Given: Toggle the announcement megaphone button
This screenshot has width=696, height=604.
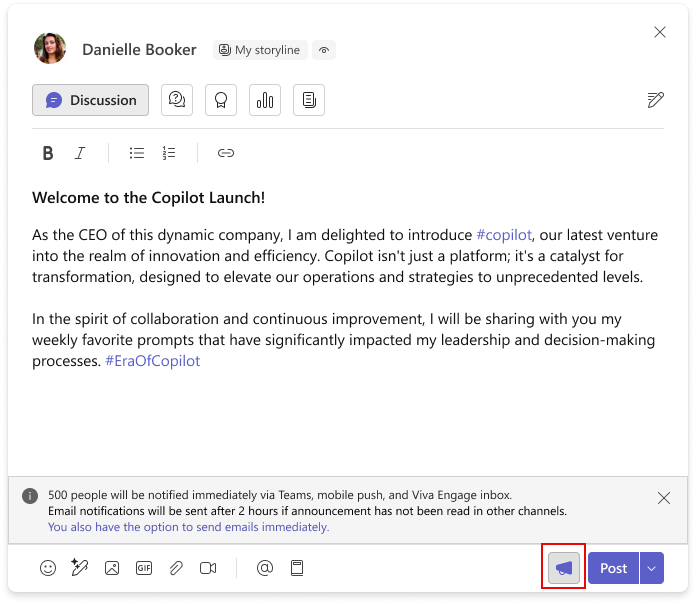Looking at the screenshot, I should (x=564, y=568).
